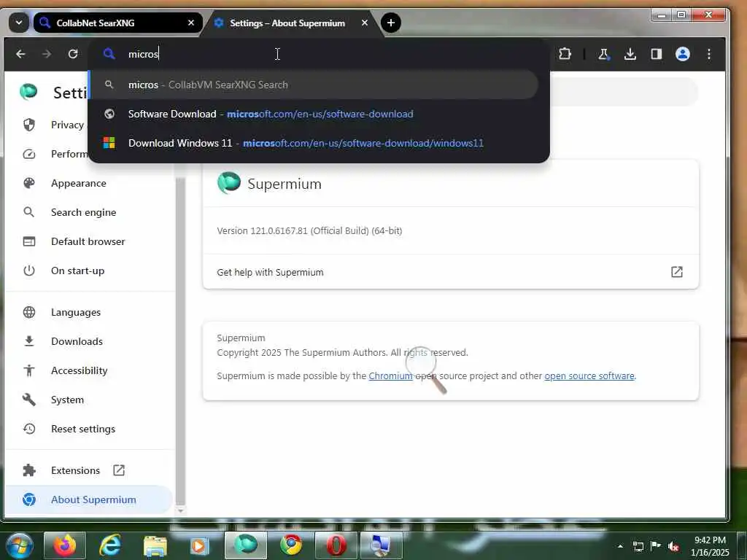Viewport: 747px width, 560px height.
Task: Click the version number text
Action: 309,231
